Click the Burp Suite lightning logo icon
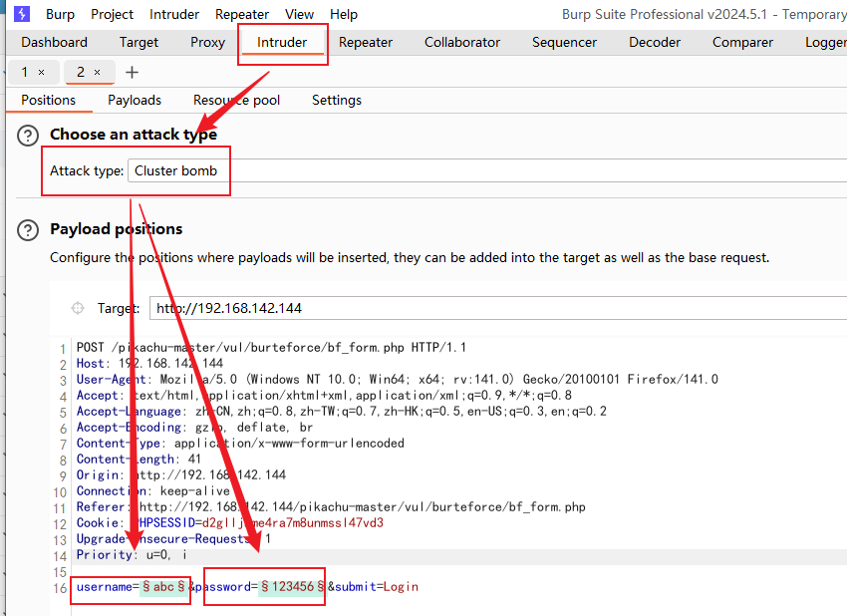847x616 pixels. coord(22,14)
